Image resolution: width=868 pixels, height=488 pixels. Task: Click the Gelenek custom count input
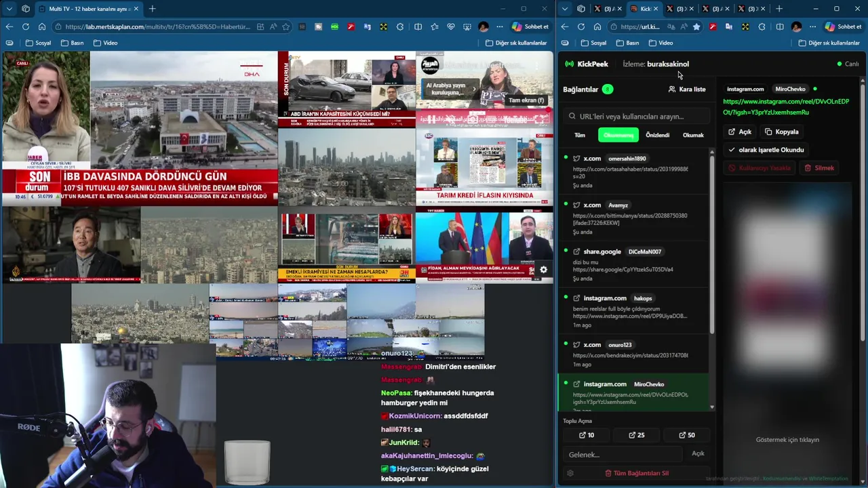point(623,454)
